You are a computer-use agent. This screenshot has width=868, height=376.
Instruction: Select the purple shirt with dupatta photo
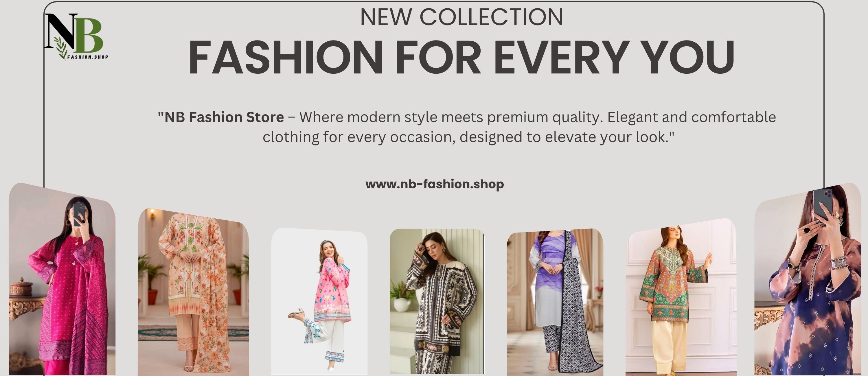[555, 302]
